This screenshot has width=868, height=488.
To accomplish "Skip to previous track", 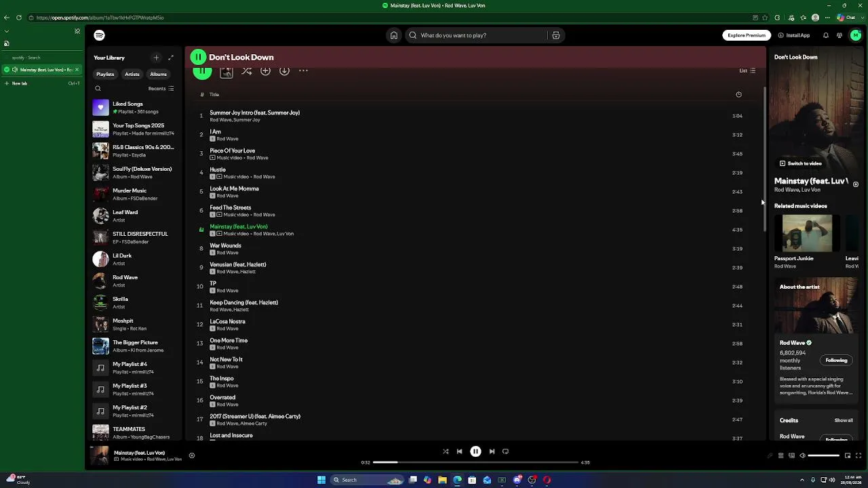I will [459, 451].
